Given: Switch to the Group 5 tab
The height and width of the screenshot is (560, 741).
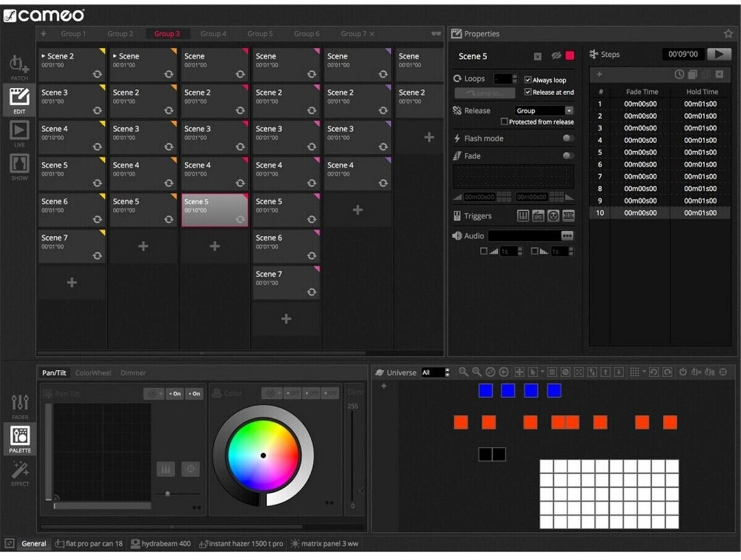Looking at the screenshot, I should click(x=260, y=33).
